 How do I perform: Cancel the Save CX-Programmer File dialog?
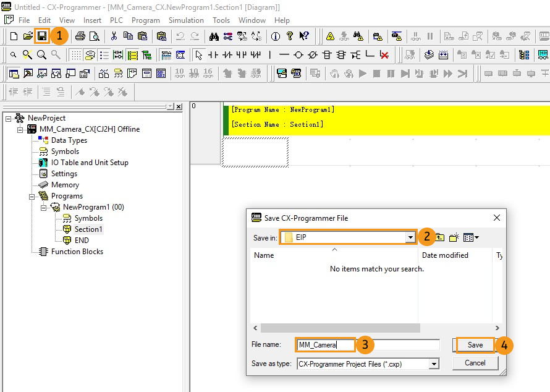click(x=475, y=363)
